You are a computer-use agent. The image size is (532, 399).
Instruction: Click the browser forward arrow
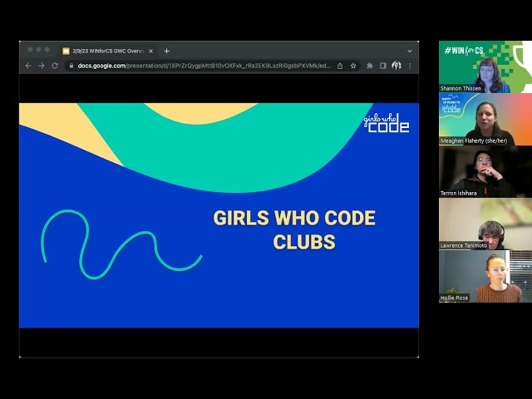click(x=42, y=66)
